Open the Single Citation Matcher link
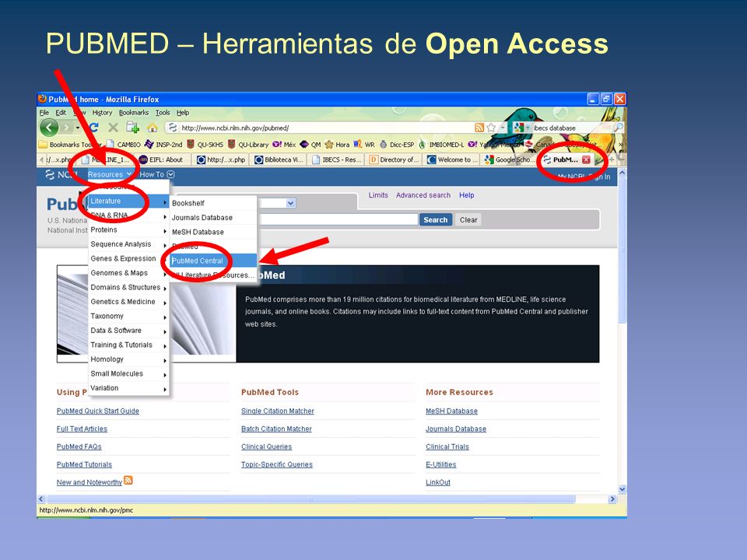This screenshot has width=747, height=560. point(278,411)
